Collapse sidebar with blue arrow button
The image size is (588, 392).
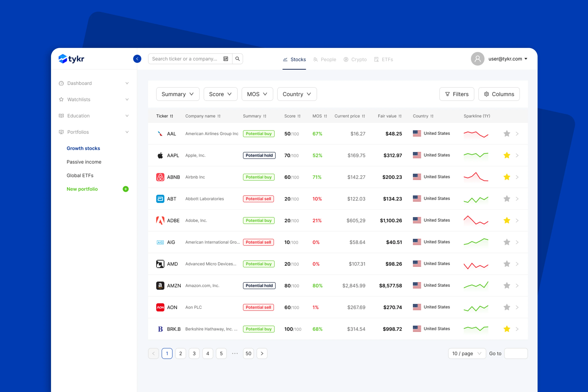[x=137, y=59]
